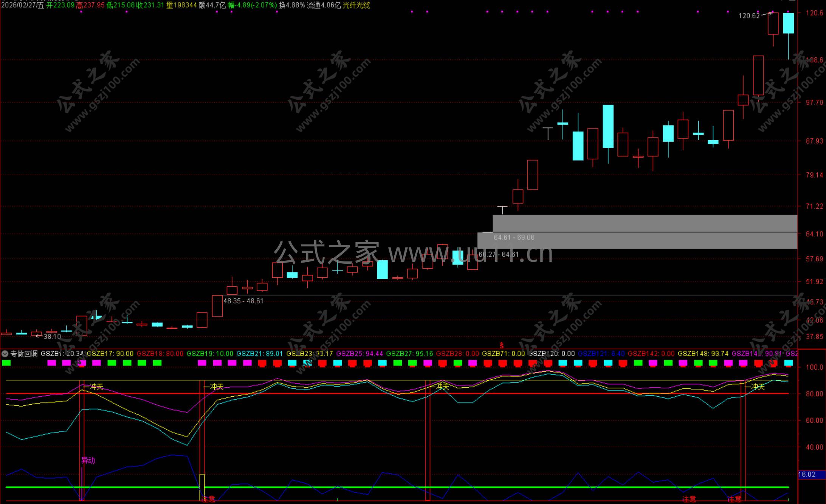Click the 40.00 indicator axis label

coord(814,447)
